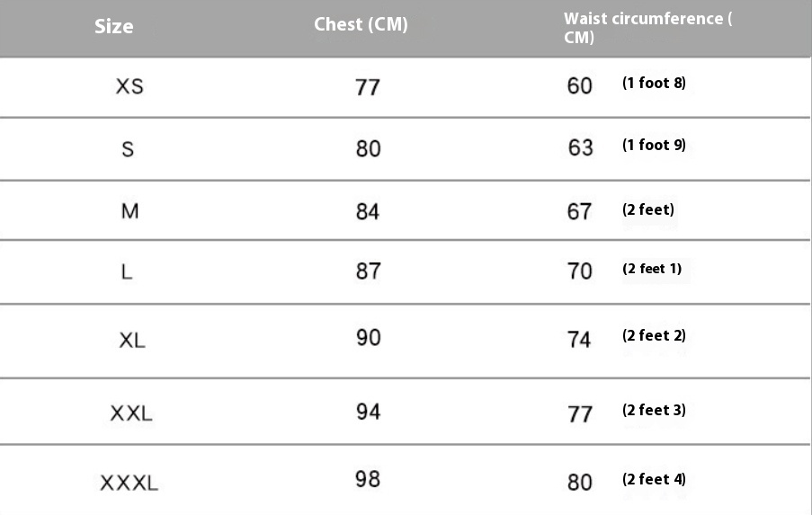Click chest value 84 for M
812x515 pixels.
coord(368,212)
